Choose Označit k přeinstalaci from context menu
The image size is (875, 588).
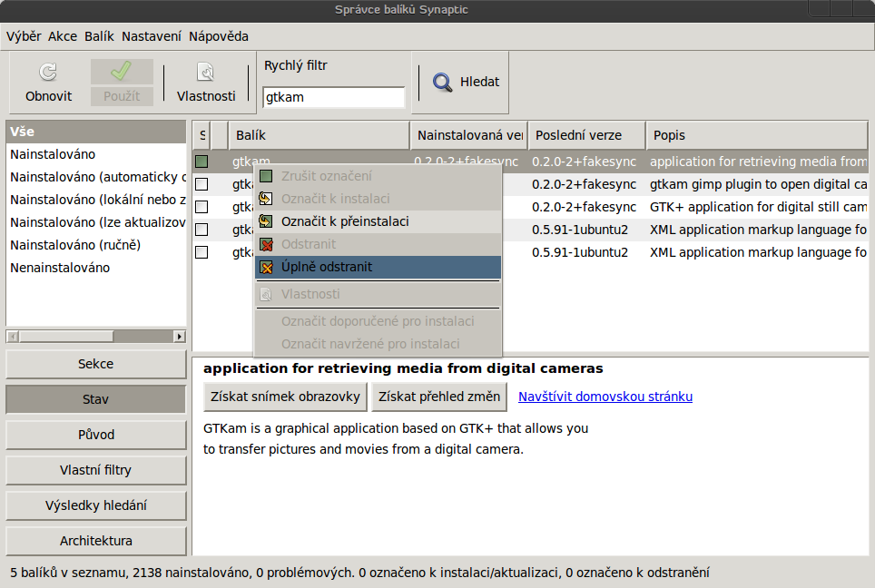(x=378, y=221)
